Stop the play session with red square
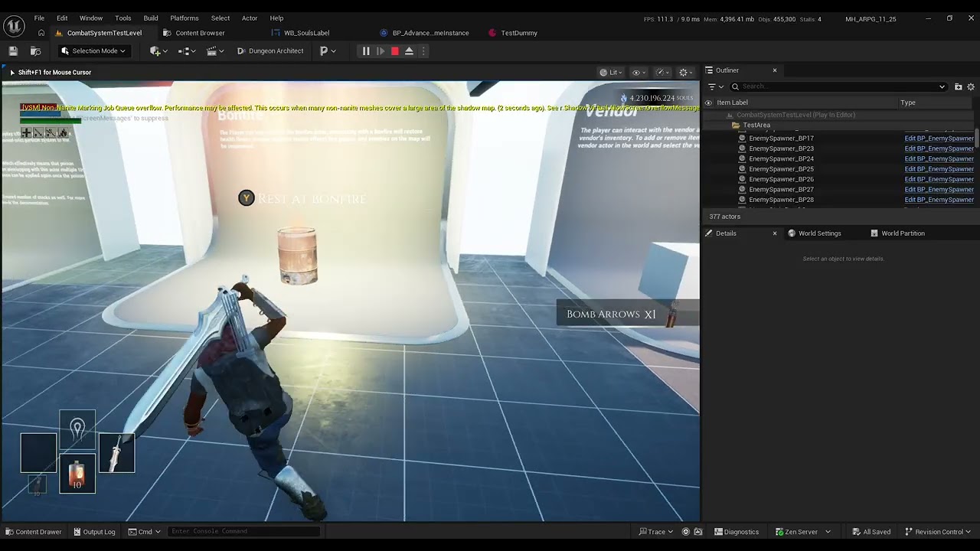 coord(395,51)
